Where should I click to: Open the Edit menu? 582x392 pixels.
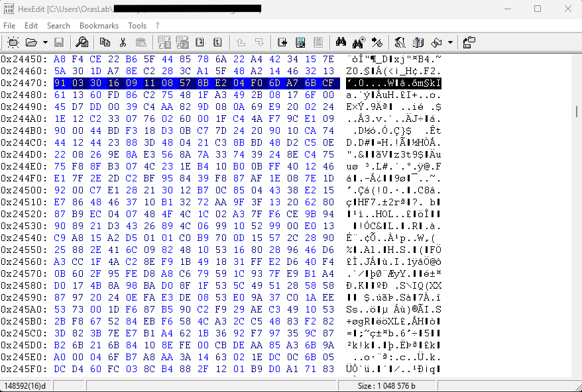pyautogui.click(x=31, y=26)
